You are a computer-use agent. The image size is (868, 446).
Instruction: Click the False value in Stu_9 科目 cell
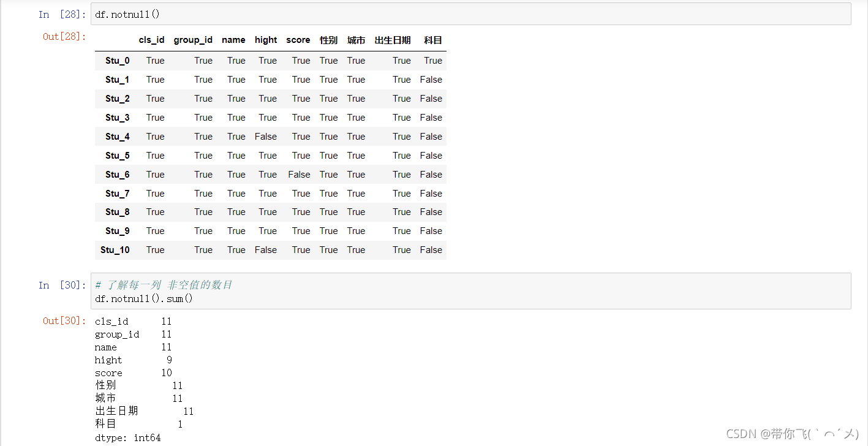(431, 231)
